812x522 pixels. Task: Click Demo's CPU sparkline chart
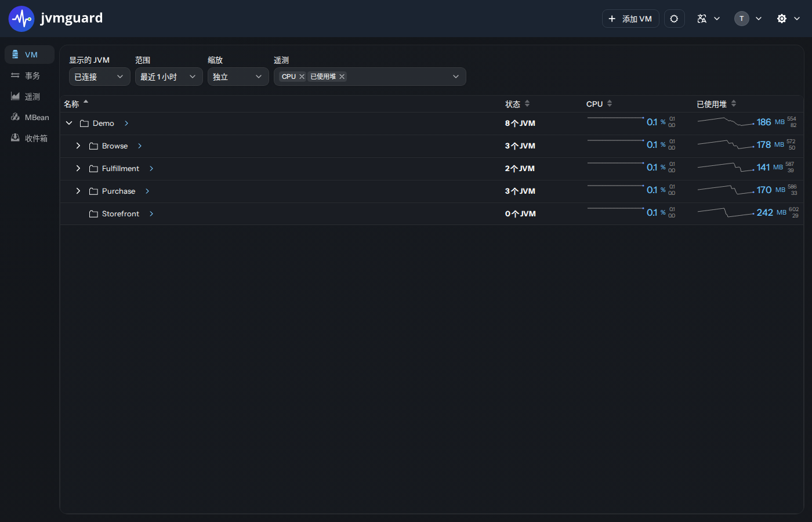pos(615,118)
